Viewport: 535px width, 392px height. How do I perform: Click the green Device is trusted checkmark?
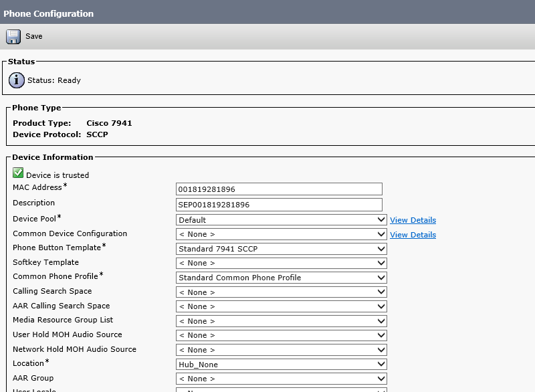coord(18,173)
